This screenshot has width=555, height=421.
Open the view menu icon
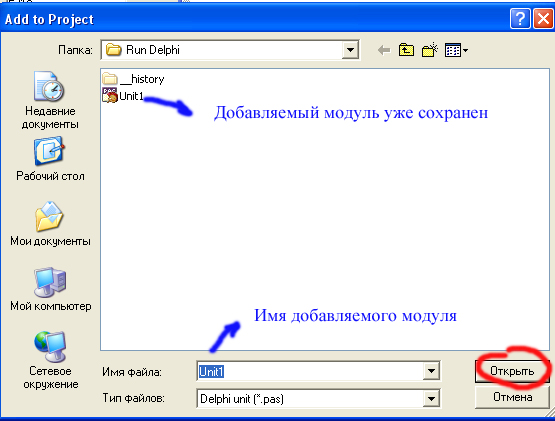(456, 50)
